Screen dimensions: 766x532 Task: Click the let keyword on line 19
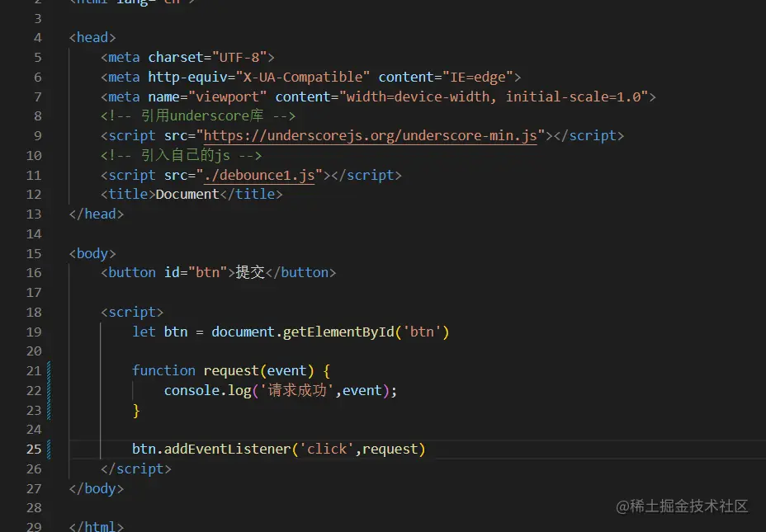(x=144, y=332)
